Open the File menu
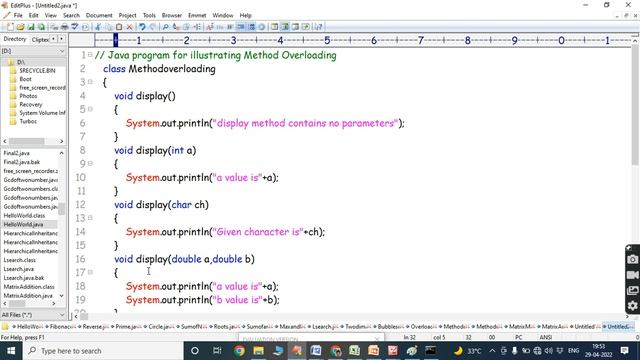 pos(18,15)
